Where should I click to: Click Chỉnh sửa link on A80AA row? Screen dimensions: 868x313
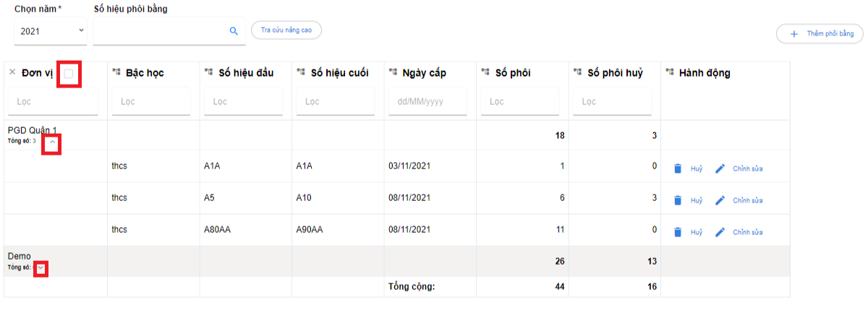click(x=747, y=233)
